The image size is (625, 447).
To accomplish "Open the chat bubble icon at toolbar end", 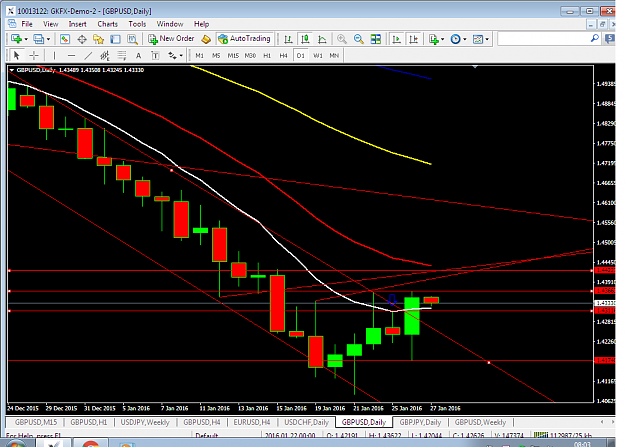I will (x=609, y=39).
